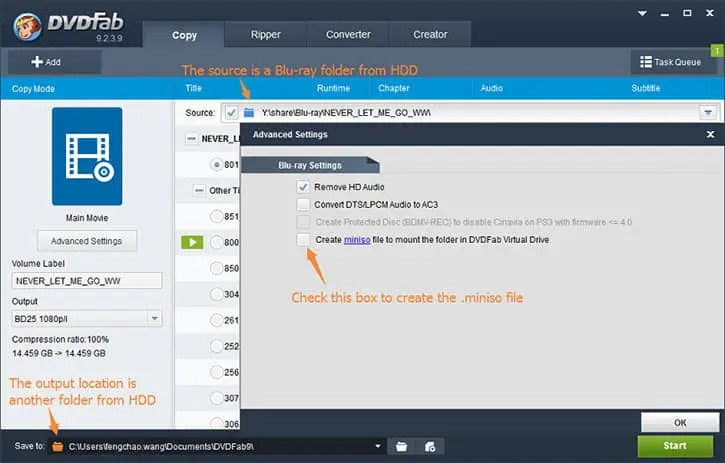Enable Convert DTS/LPCM Audio to AC3
725x463 pixels.
click(303, 205)
